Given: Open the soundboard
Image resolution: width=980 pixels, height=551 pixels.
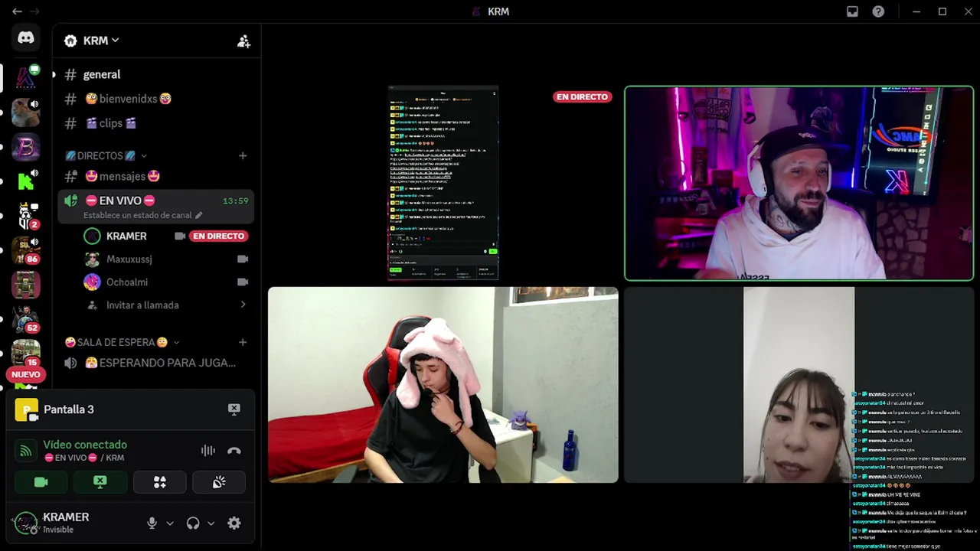Looking at the screenshot, I should (x=219, y=482).
